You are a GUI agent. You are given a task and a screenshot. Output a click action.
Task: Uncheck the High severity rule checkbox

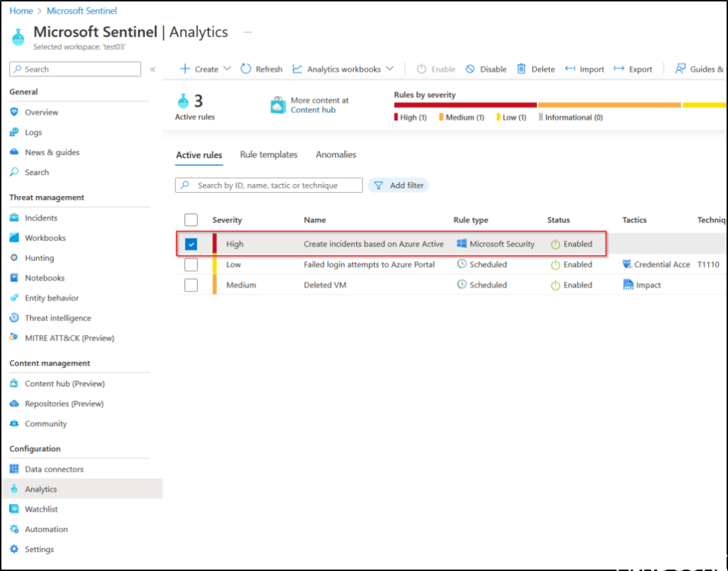pos(191,244)
